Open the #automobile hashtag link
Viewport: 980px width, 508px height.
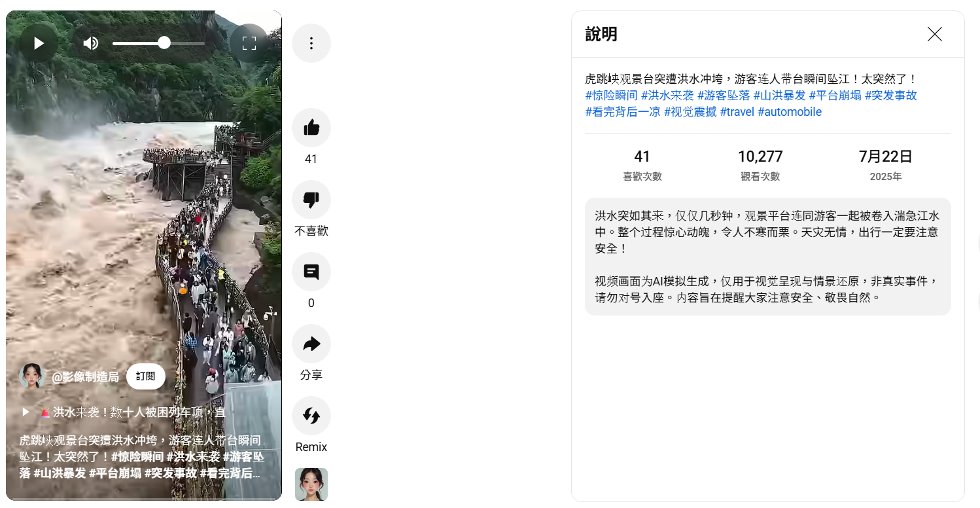(790, 112)
